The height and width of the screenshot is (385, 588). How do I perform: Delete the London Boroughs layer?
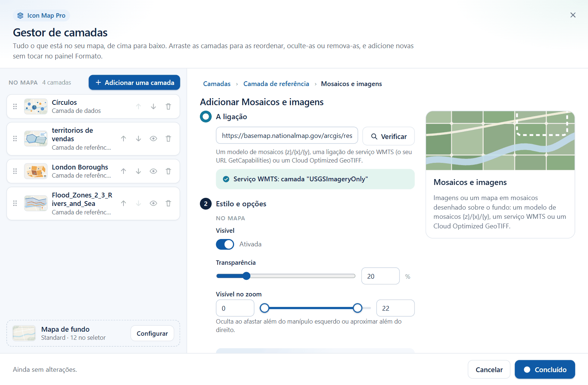168,171
